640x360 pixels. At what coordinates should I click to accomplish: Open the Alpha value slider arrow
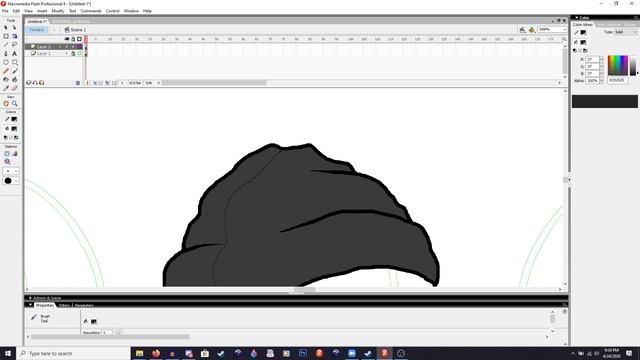(601, 81)
